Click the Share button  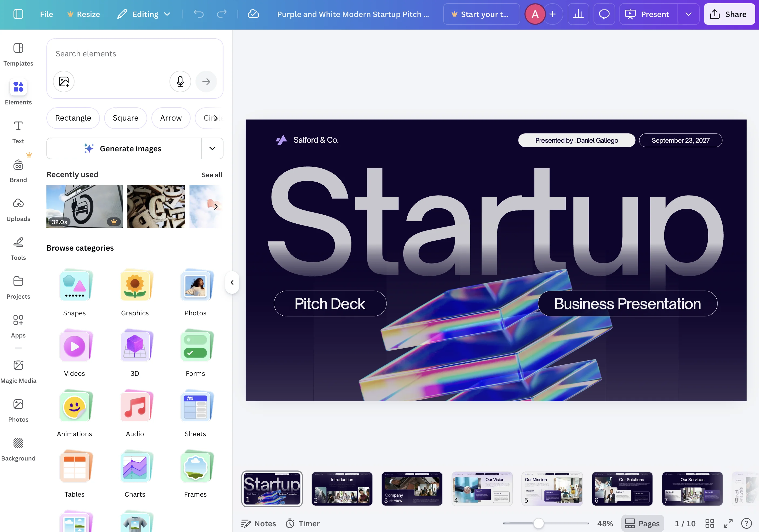tap(729, 14)
